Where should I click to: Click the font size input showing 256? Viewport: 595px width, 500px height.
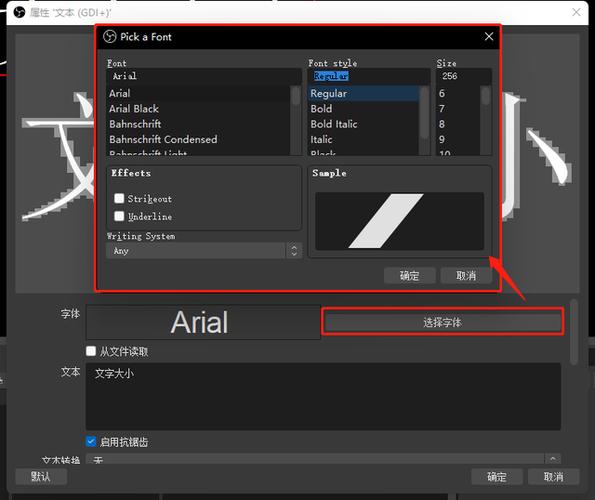pyautogui.click(x=464, y=76)
